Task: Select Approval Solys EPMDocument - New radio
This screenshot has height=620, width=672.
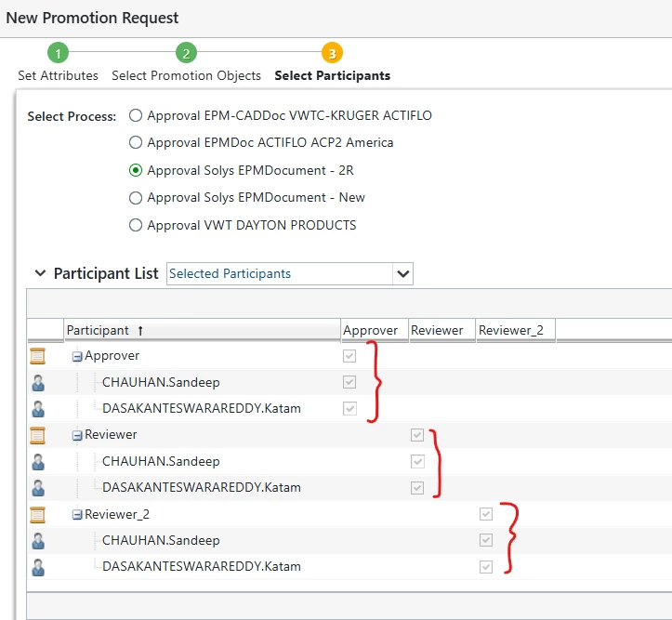Action: (x=136, y=197)
